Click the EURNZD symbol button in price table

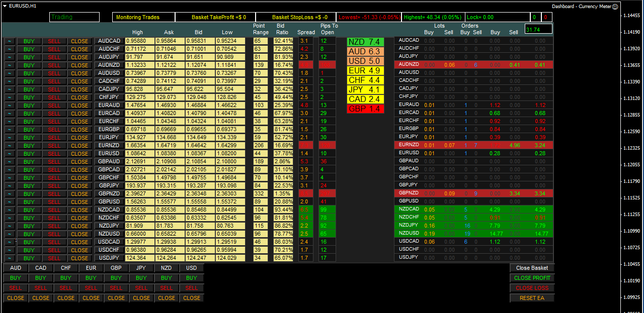pyautogui.click(x=109, y=146)
